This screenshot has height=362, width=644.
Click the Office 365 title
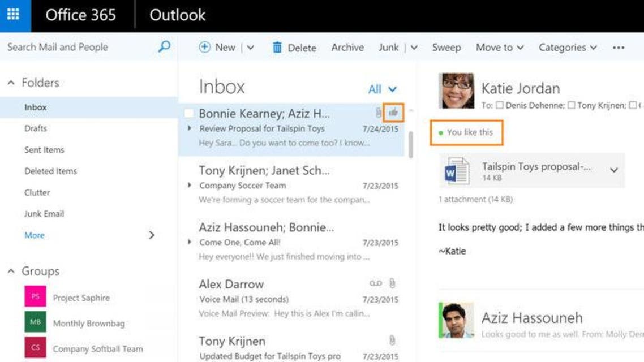(80, 15)
